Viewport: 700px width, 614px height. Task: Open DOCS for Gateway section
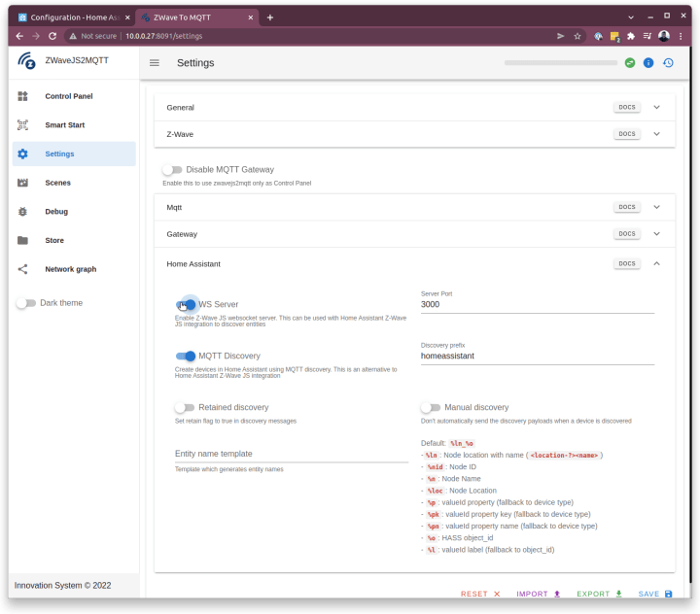click(627, 234)
